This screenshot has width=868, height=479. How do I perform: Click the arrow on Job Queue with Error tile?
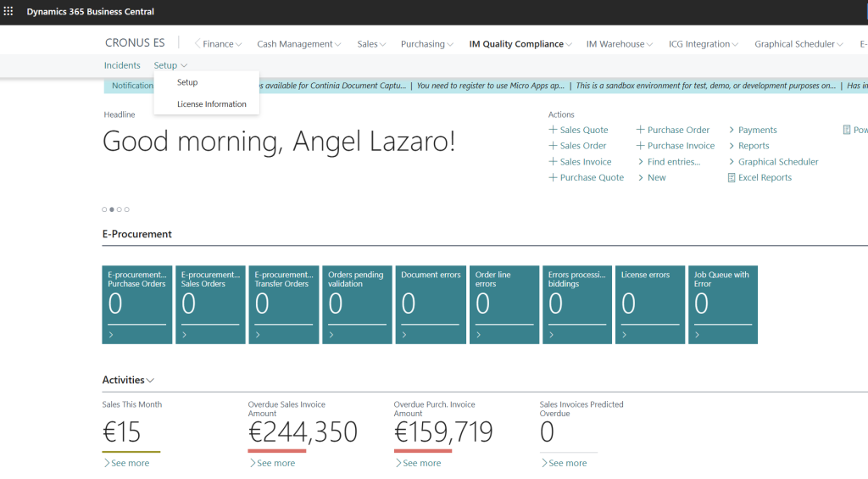(698, 335)
